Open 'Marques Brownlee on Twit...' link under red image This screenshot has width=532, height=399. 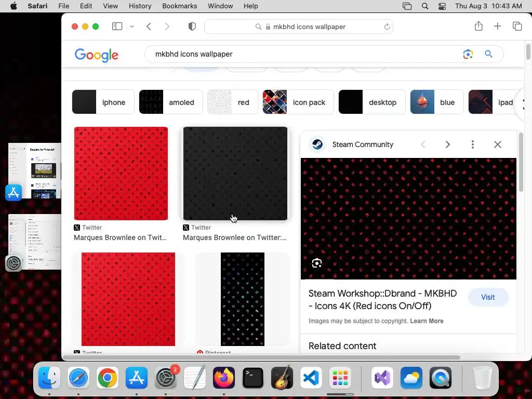pyautogui.click(x=120, y=237)
